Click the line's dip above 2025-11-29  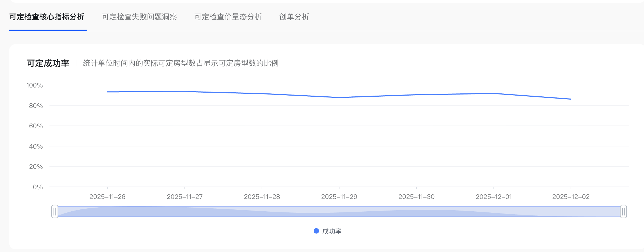coord(339,97)
